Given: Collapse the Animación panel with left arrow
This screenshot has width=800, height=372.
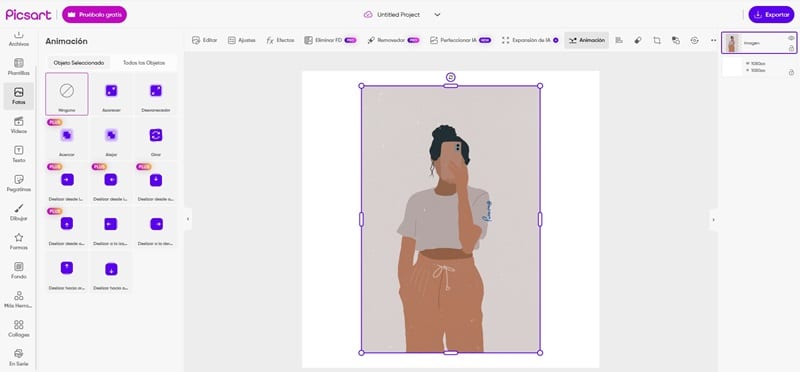Looking at the screenshot, I should coord(187,219).
